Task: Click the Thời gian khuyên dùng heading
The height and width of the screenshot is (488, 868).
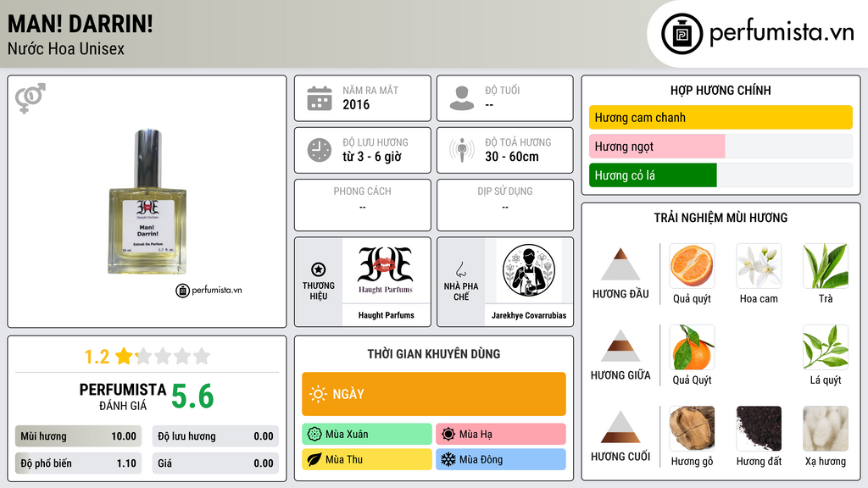Action: (434, 353)
